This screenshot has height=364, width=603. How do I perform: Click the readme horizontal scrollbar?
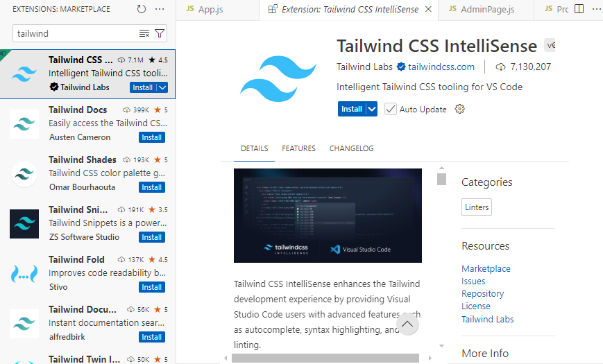325,358
